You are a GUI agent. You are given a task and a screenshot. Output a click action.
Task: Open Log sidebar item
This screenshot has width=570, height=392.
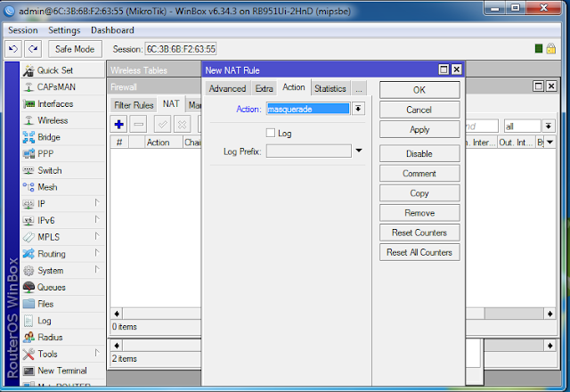pyautogui.click(x=62, y=321)
